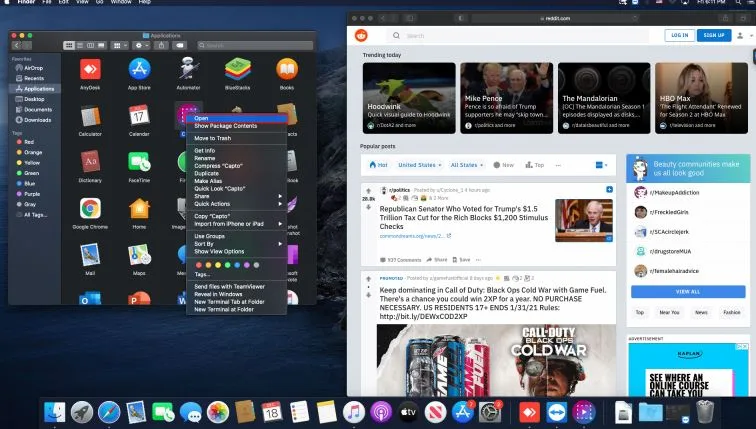Select the Orange tag in Finder sidebar
The image size is (756, 429).
[x=34, y=152]
